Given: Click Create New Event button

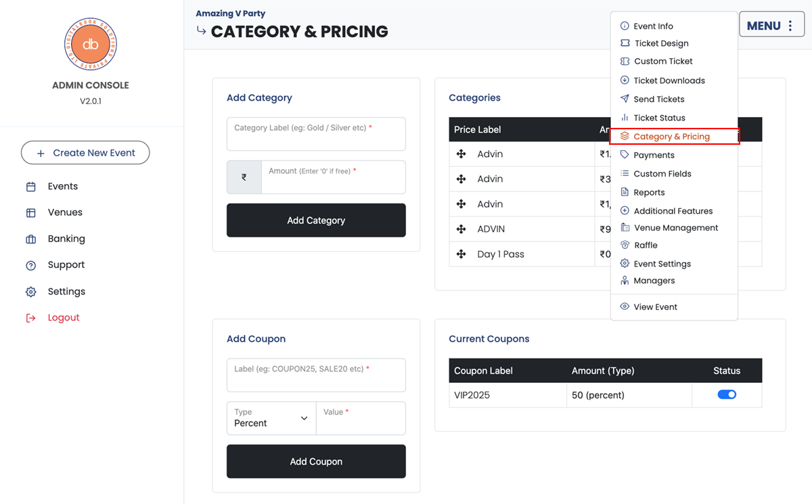Looking at the screenshot, I should pyautogui.click(x=85, y=153).
